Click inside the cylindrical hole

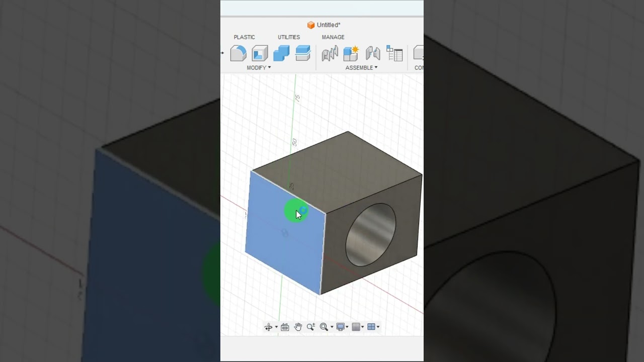tap(371, 235)
